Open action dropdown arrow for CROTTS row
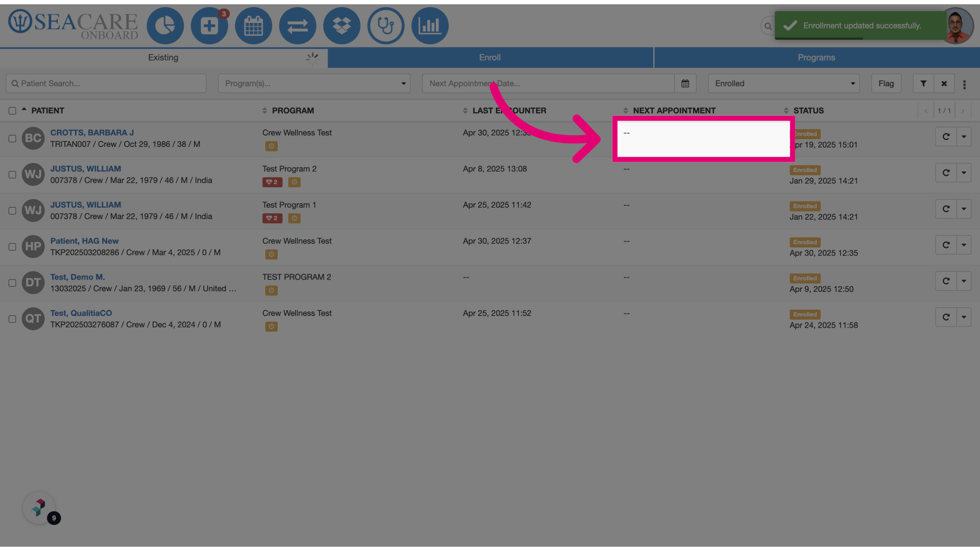This screenshot has width=980, height=551. click(964, 137)
